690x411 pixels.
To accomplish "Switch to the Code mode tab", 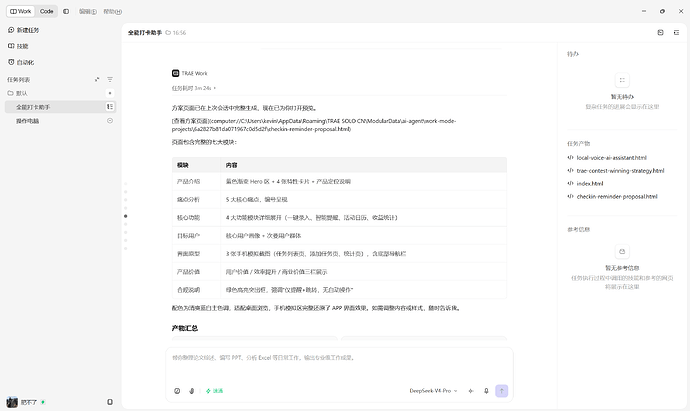I will [47, 11].
